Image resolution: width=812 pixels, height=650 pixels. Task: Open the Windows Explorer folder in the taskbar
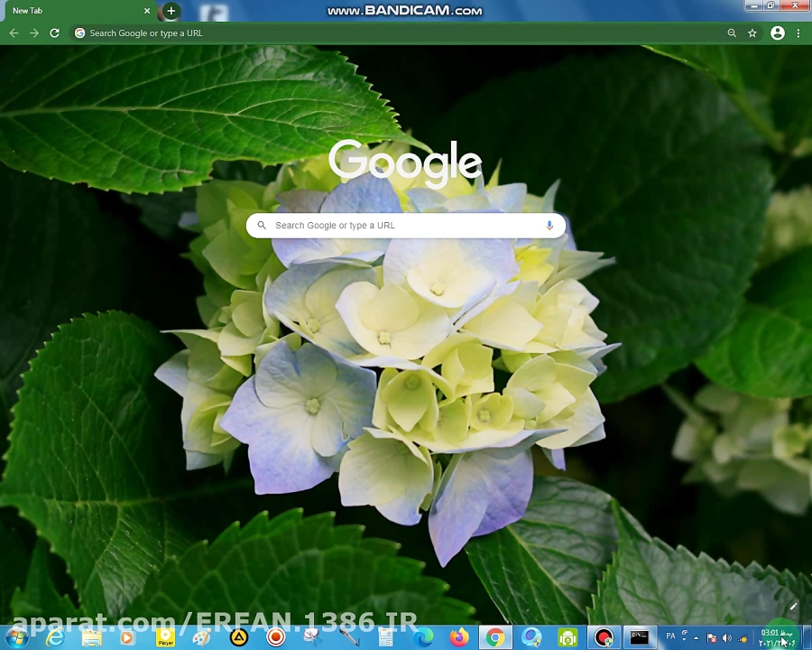click(x=92, y=638)
